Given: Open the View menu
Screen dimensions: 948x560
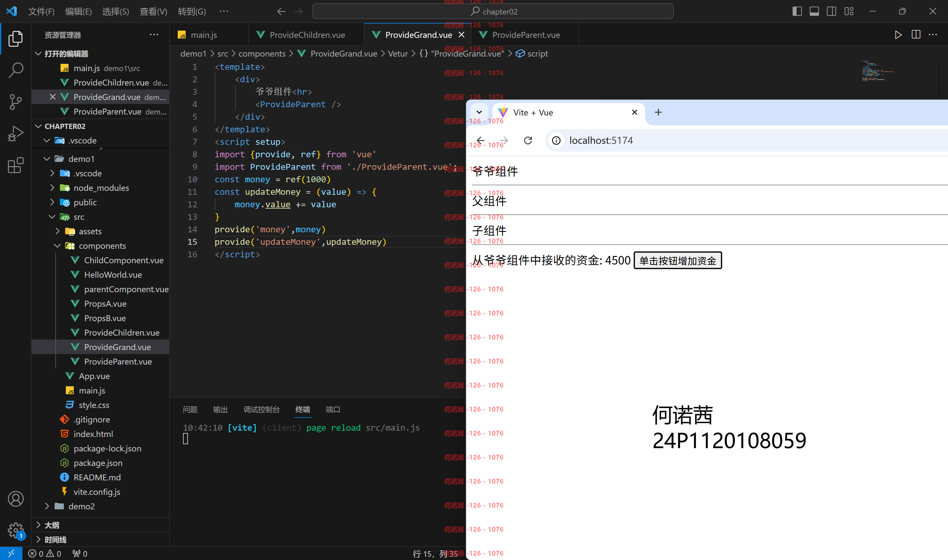Looking at the screenshot, I should tap(153, 12).
